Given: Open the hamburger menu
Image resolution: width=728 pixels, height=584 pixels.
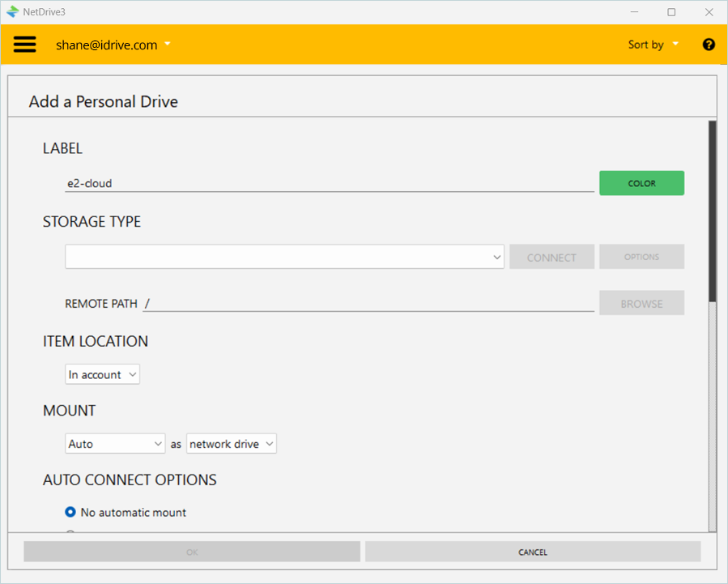Looking at the screenshot, I should tap(25, 45).
